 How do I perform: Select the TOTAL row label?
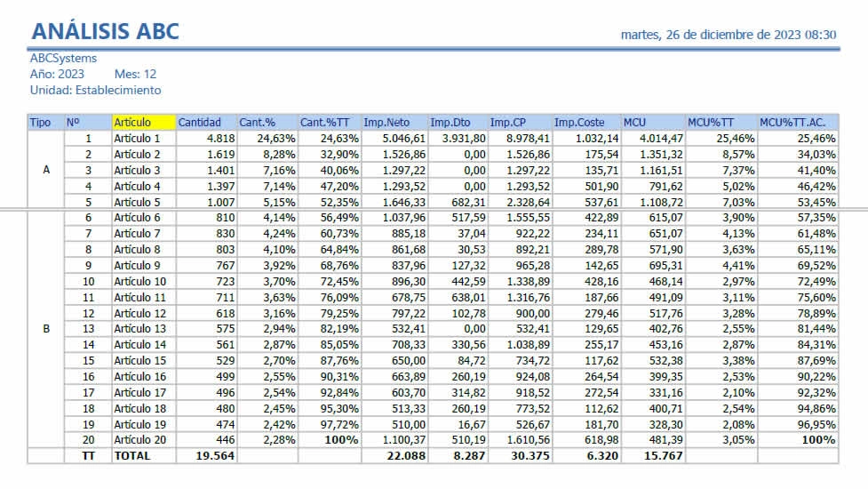(132, 455)
